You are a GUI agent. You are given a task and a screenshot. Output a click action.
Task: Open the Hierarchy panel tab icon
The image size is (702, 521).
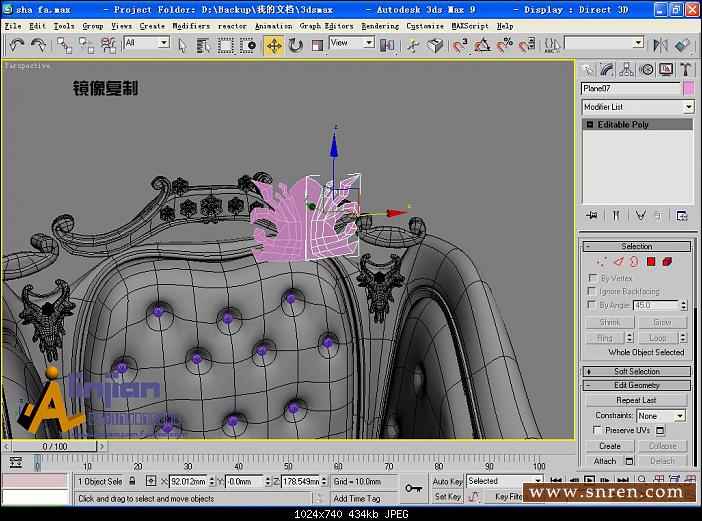coord(627,69)
